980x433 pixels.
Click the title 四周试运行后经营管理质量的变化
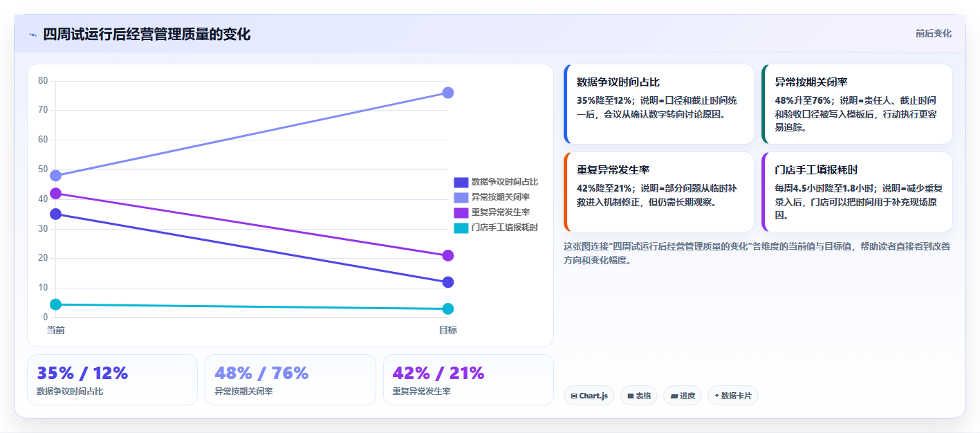coord(147,35)
